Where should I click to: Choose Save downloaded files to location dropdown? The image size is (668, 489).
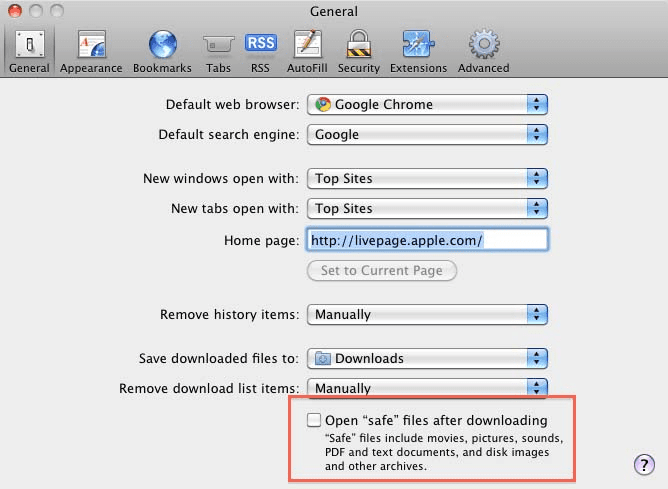pos(427,358)
